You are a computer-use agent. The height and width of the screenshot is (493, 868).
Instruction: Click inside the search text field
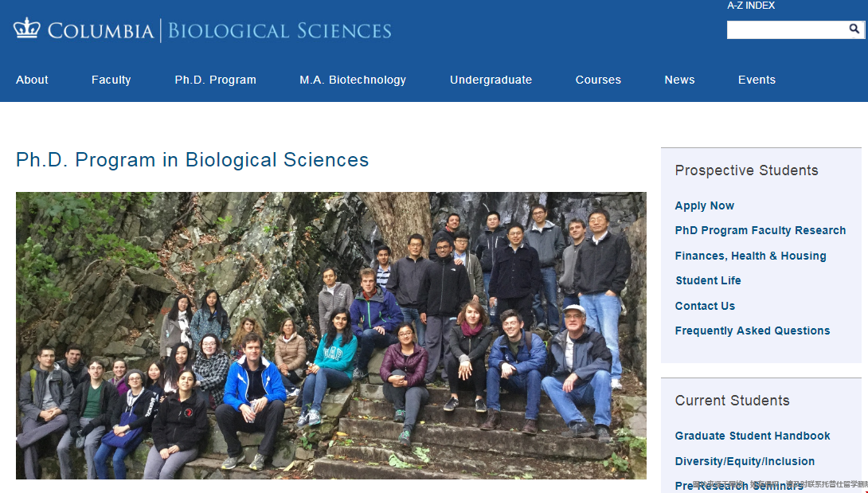[785, 29]
